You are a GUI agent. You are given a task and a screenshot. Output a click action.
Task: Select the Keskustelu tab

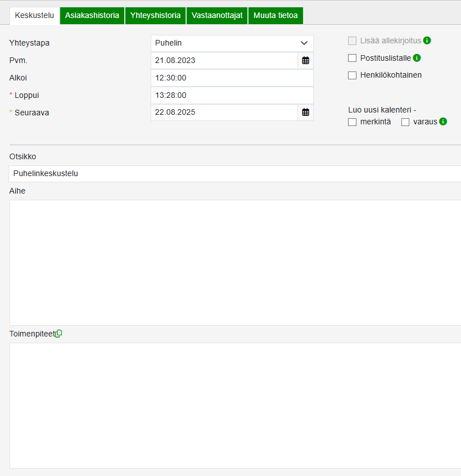pos(34,16)
